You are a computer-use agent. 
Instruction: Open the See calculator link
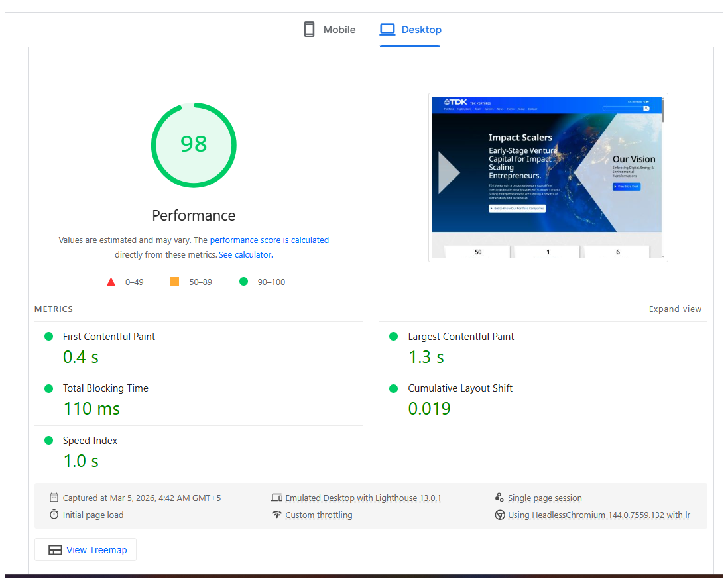point(245,254)
